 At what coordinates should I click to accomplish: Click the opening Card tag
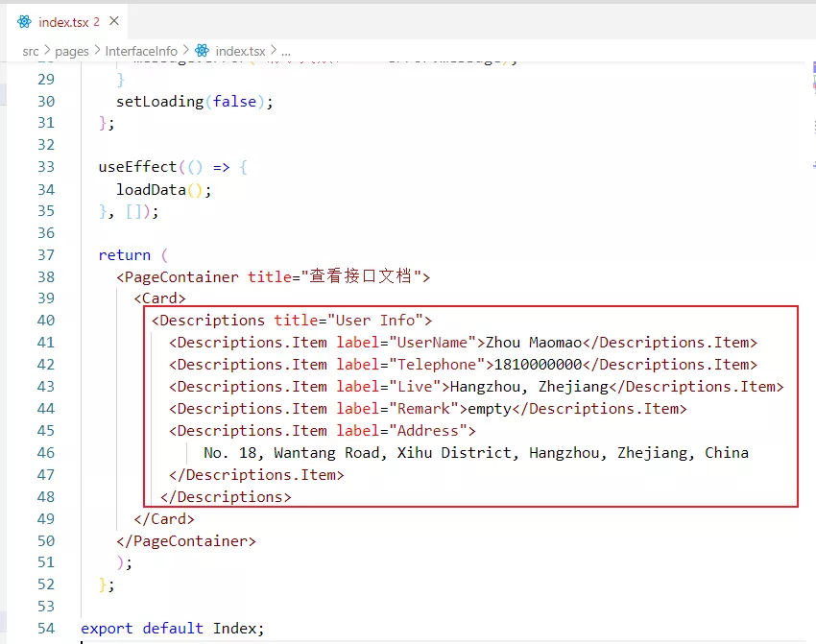[x=159, y=298]
